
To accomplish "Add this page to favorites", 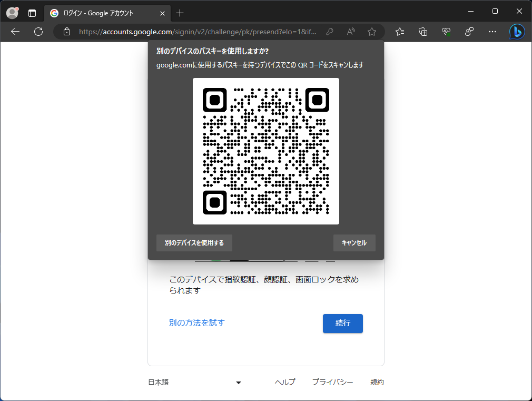I will [372, 32].
